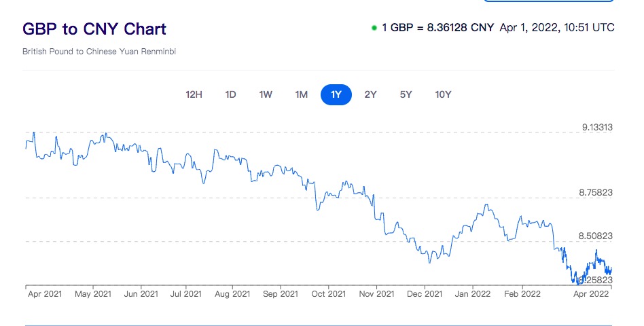Click the Apr 1, 2022 timestamp text
644x326 pixels.
(x=556, y=28)
